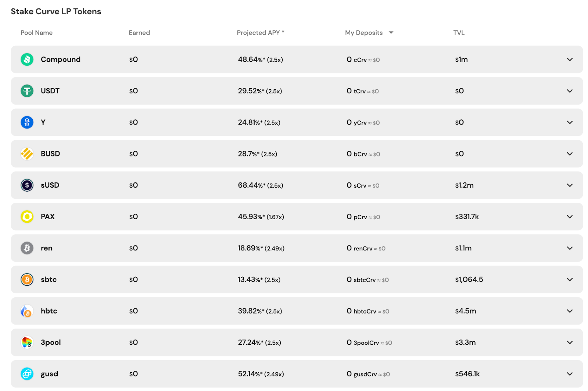Expand the Compound pool row chevron

570,59
